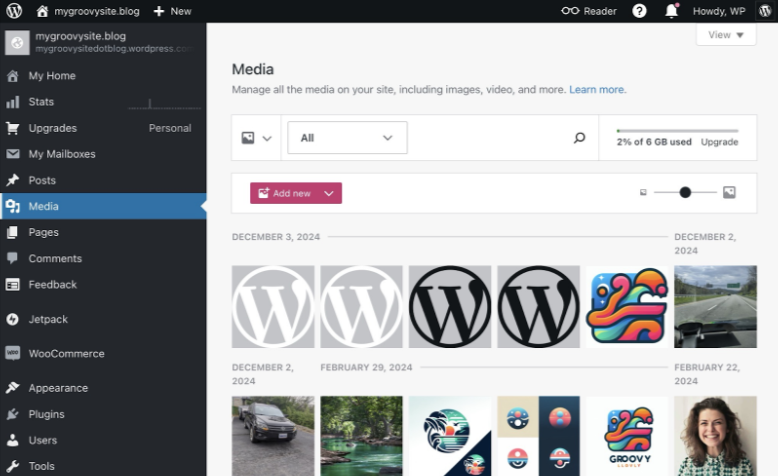The height and width of the screenshot is (476, 778).
Task: Select the green river forest photo
Action: [x=361, y=436]
